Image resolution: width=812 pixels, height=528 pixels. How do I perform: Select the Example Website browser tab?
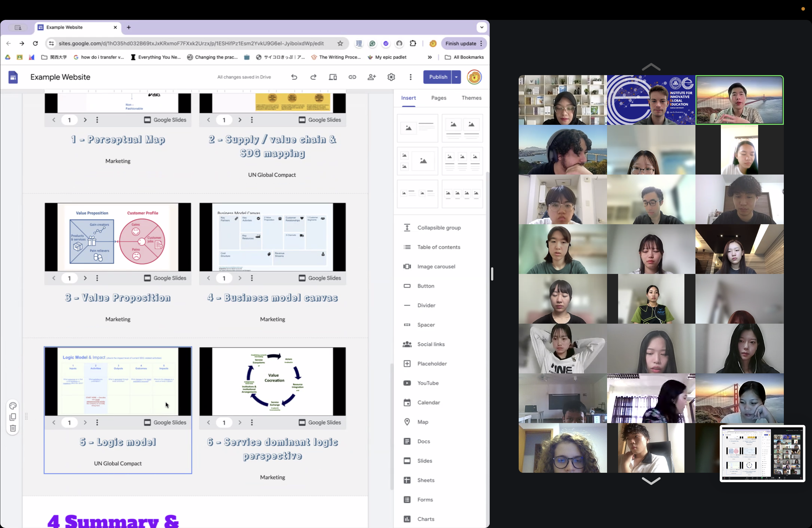pyautogui.click(x=78, y=27)
